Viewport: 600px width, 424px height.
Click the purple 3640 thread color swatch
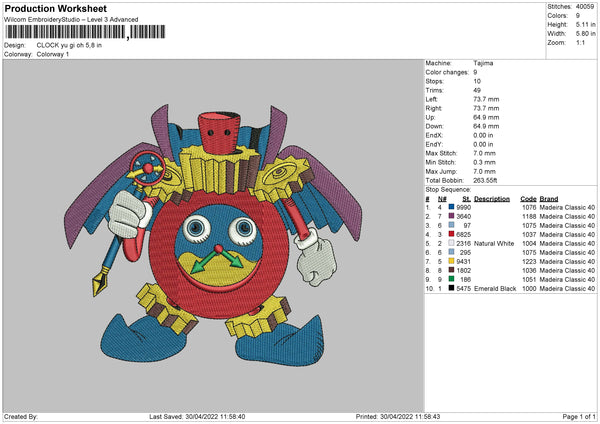pos(451,216)
